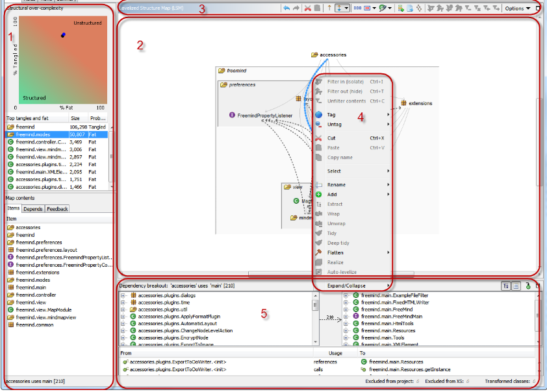Click preferences folder in structure map
Image resolution: width=547 pixels, height=392 pixels.
click(238, 84)
